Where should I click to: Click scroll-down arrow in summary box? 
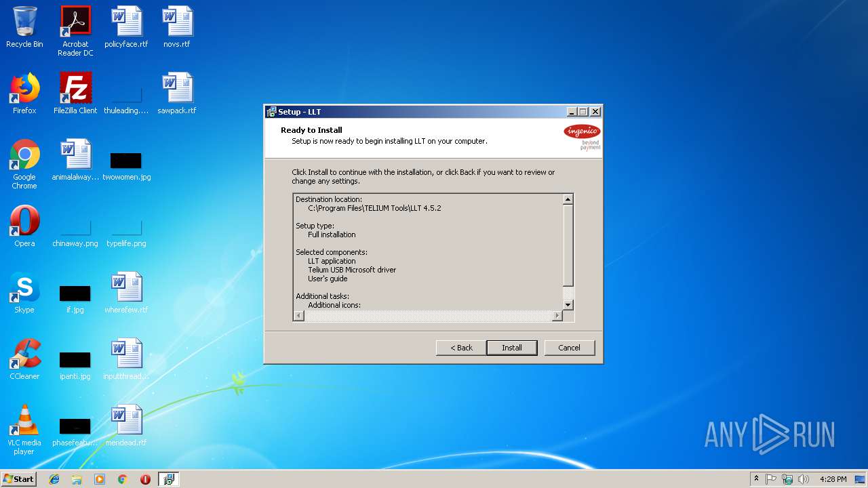point(568,305)
